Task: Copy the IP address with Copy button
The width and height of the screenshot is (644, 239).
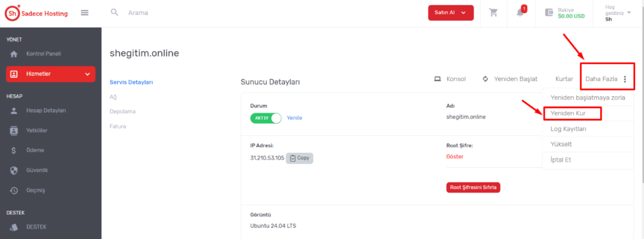Action: [x=299, y=158]
